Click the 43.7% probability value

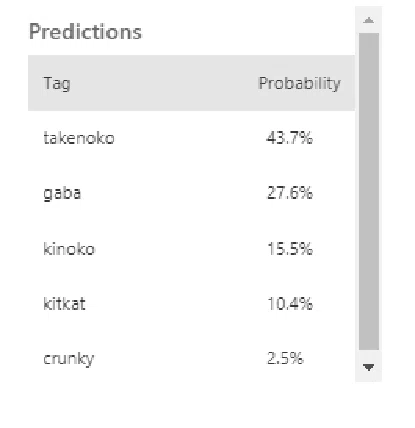[290, 138]
